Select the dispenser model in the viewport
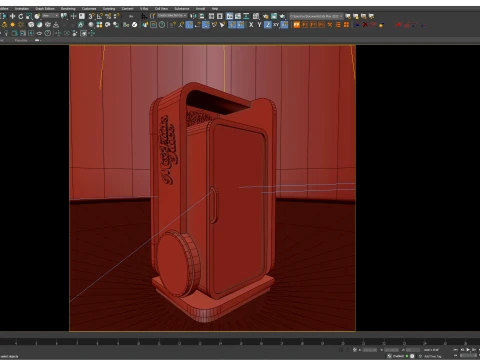Screen dimensions: 480x360 [x=213, y=203]
